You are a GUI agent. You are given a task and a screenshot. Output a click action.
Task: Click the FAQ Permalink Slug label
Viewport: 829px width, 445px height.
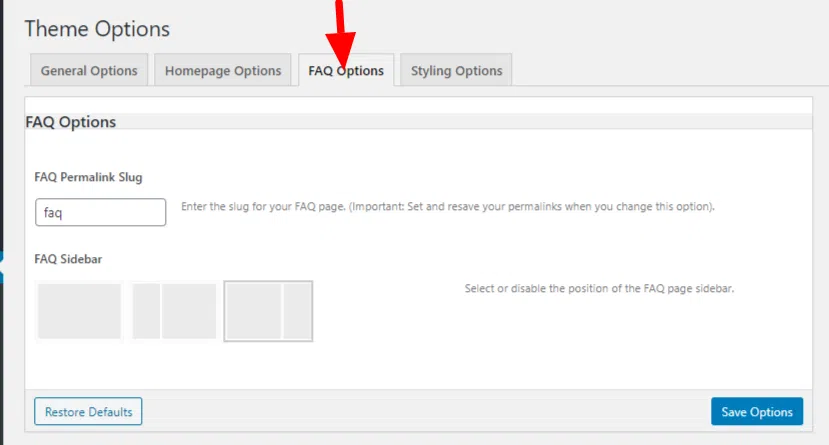coord(88,177)
